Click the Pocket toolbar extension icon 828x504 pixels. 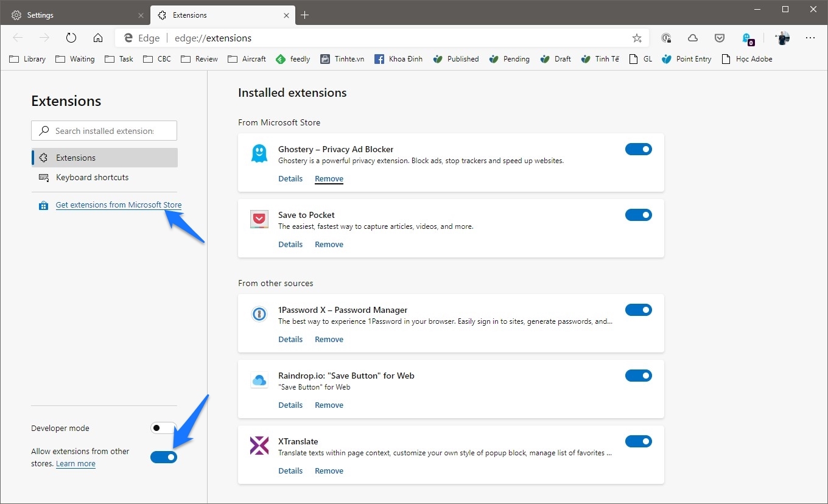720,38
